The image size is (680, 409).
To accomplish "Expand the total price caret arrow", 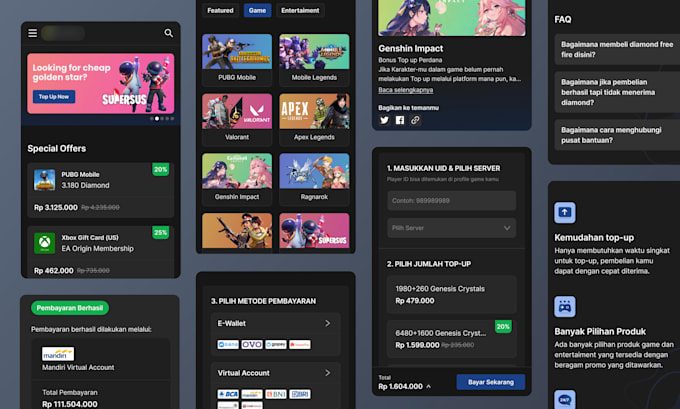I will click(x=428, y=386).
